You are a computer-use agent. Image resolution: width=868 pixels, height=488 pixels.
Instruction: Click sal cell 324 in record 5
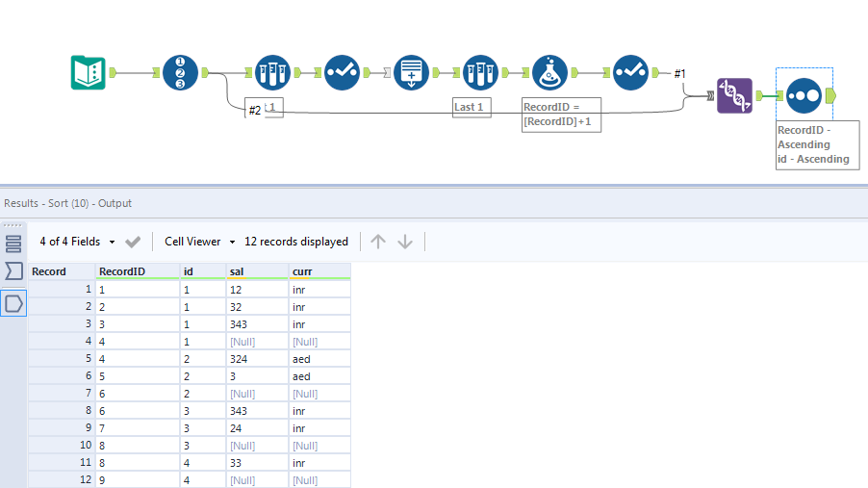tap(257, 359)
